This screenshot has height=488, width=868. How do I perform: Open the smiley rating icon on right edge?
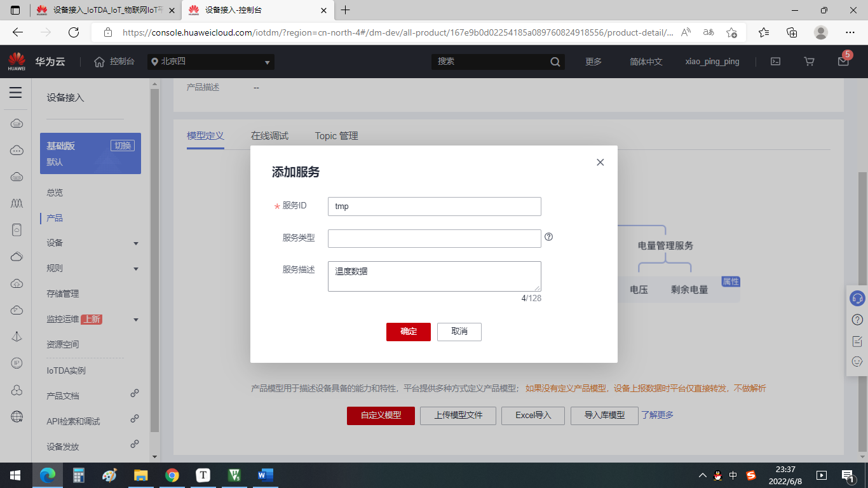(x=857, y=362)
